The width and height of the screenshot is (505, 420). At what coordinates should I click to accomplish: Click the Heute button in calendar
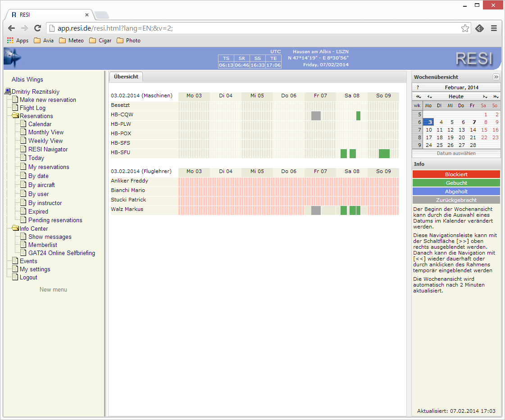(456, 96)
